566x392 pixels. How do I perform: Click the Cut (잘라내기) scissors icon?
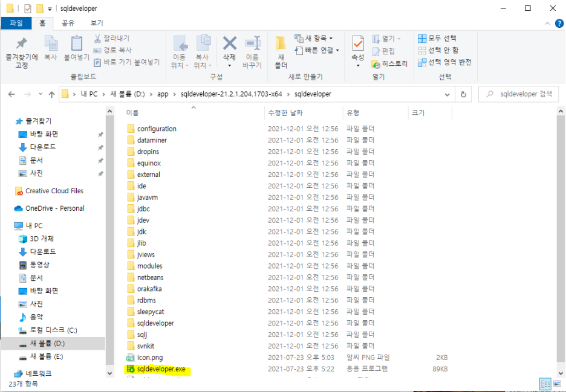(x=97, y=38)
